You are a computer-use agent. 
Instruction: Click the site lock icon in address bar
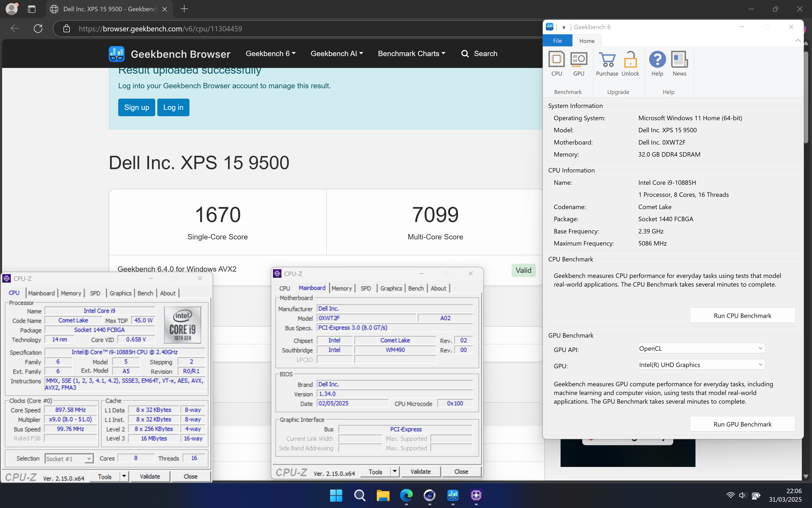click(66, 29)
